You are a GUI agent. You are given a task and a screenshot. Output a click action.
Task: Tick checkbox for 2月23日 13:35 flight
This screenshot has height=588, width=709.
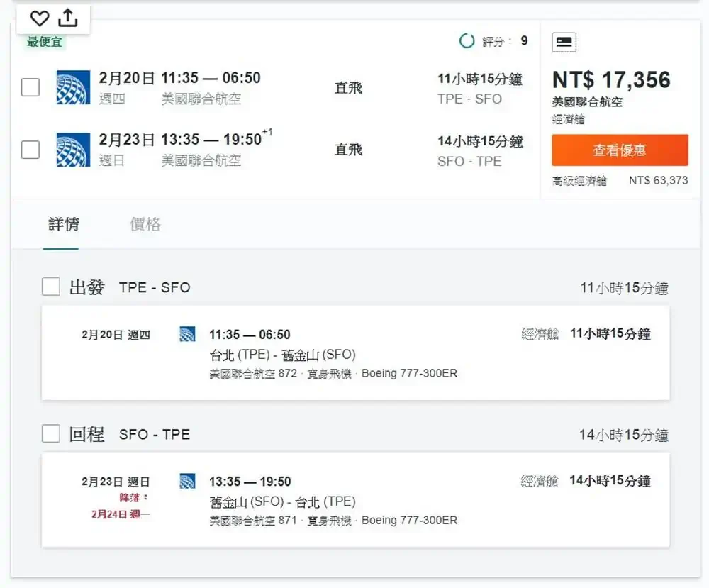pyautogui.click(x=30, y=150)
